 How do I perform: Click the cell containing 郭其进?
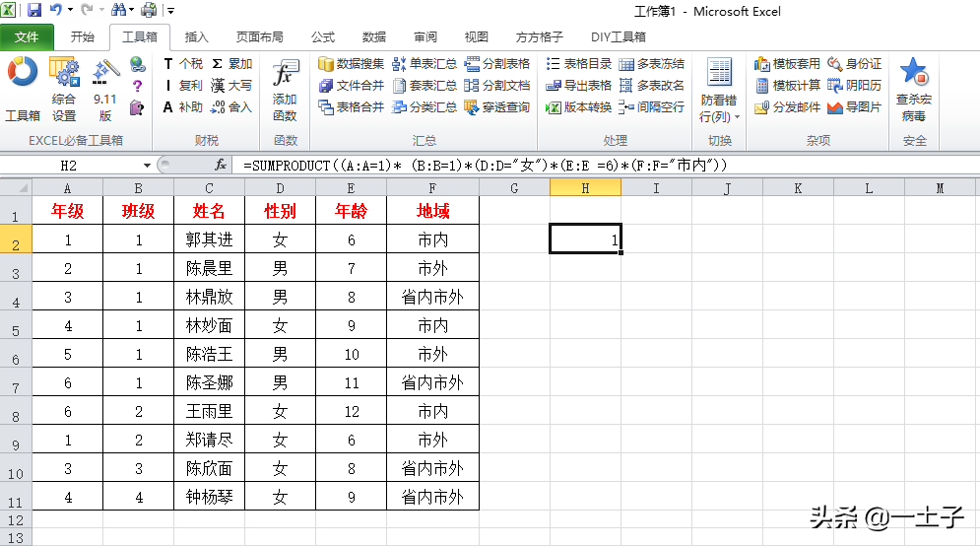pyautogui.click(x=210, y=239)
